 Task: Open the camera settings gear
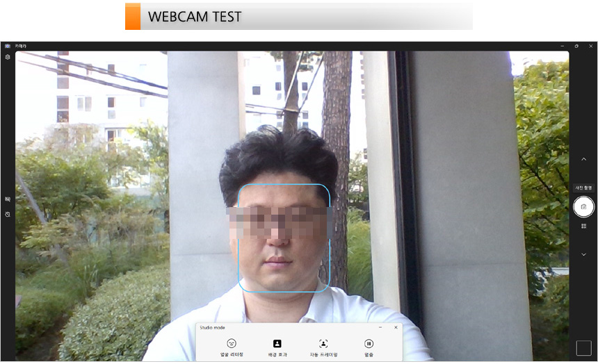[x=8, y=57]
